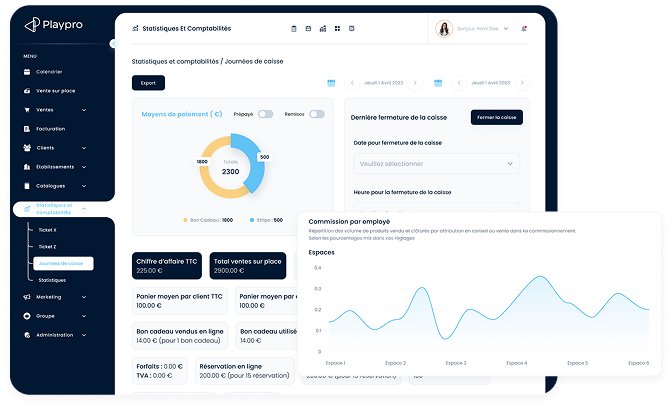The height and width of the screenshot is (408, 672).
Task: Open the second date picker calendar icon
Action: coord(438,83)
